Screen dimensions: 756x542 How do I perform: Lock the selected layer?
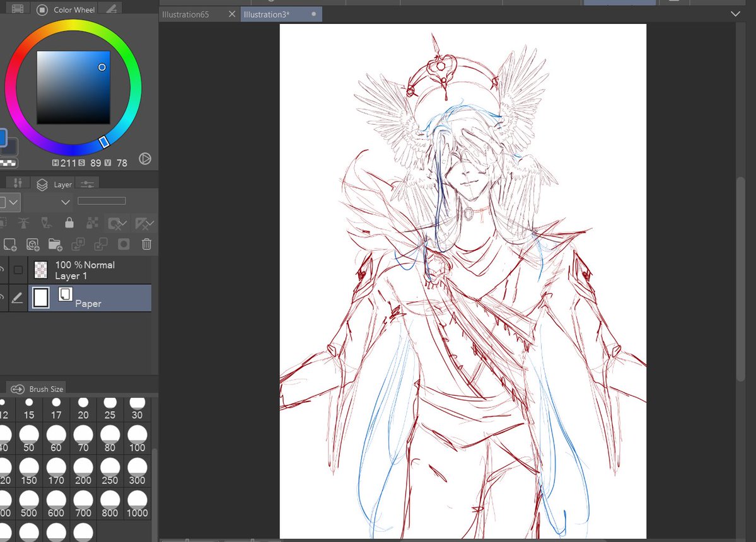tap(69, 223)
